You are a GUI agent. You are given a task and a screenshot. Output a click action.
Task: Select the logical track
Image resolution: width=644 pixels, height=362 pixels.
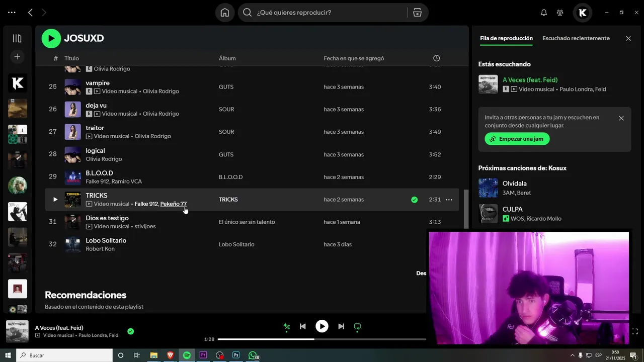point(96,151)
